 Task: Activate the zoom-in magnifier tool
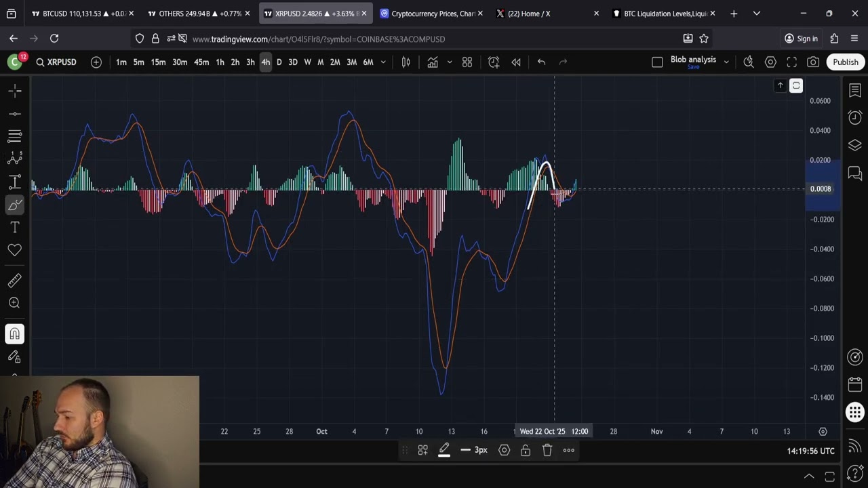(15, 303)
